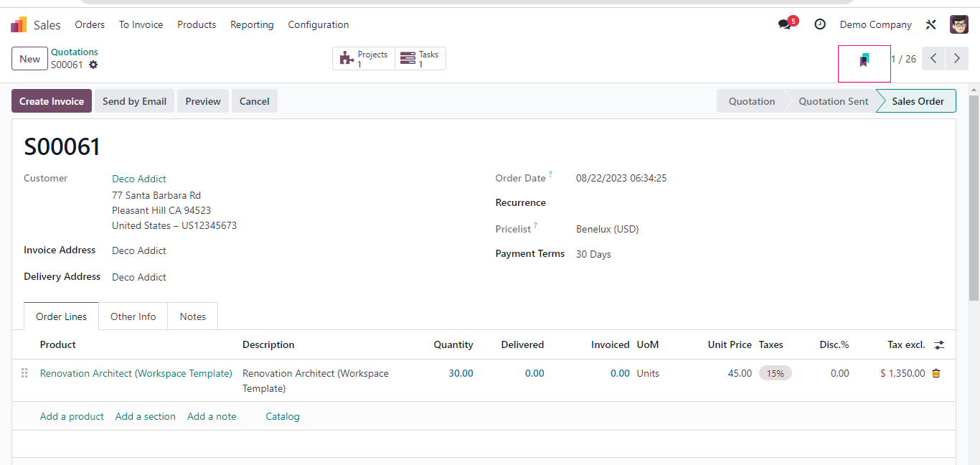Switch to the Other Info tab
This screenshot has height=465, width=980.
point(133,316)
